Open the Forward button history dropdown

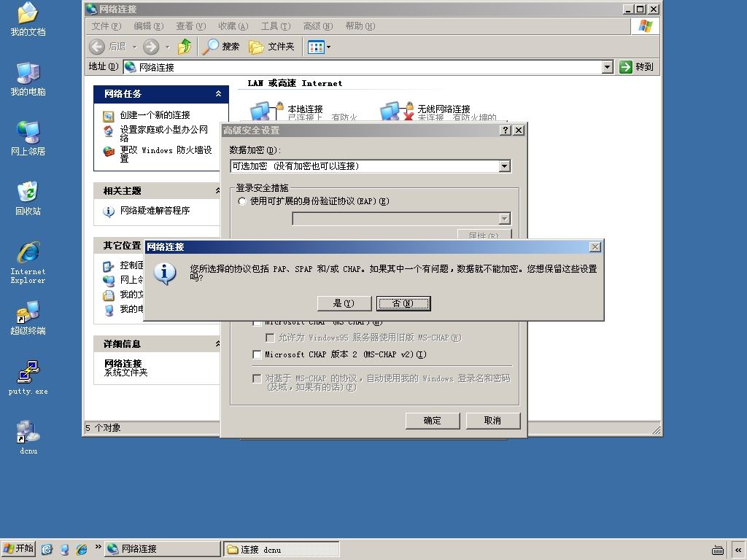pos(167,47)
